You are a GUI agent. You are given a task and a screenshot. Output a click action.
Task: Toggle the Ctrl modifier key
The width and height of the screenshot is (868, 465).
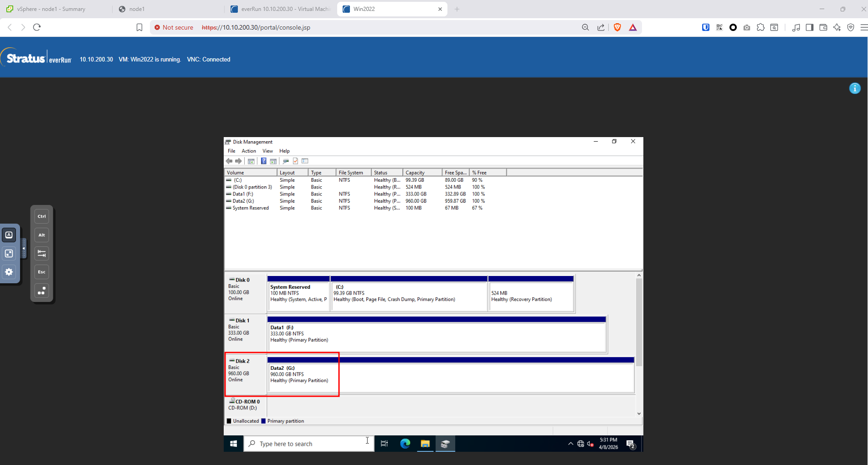click(41, 216)
